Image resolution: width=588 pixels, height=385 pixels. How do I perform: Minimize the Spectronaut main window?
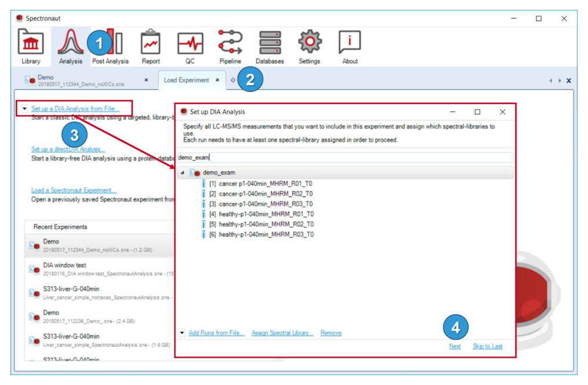(x=514, y=19)
